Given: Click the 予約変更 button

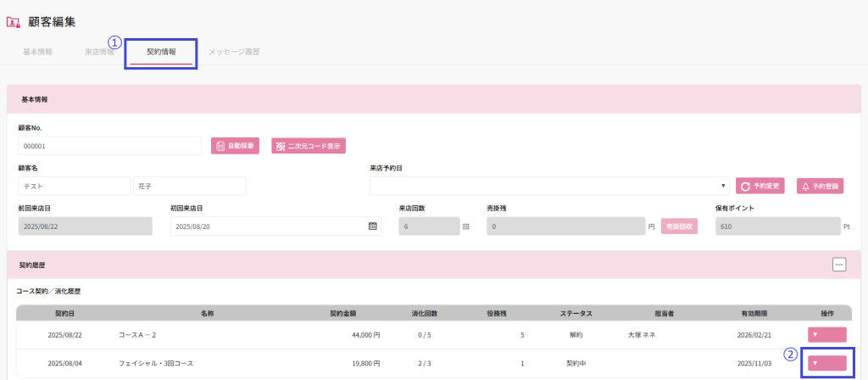Looking at the screenshot, I should (760, 186).
